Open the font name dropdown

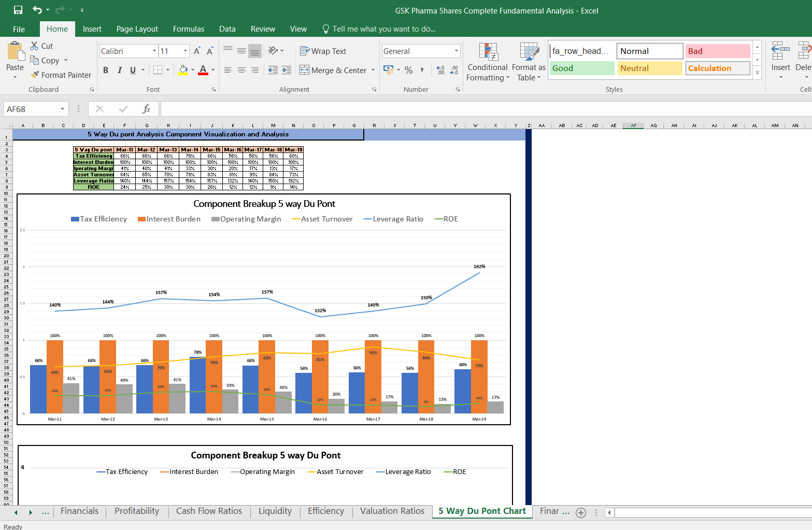[x=154, y=51]
